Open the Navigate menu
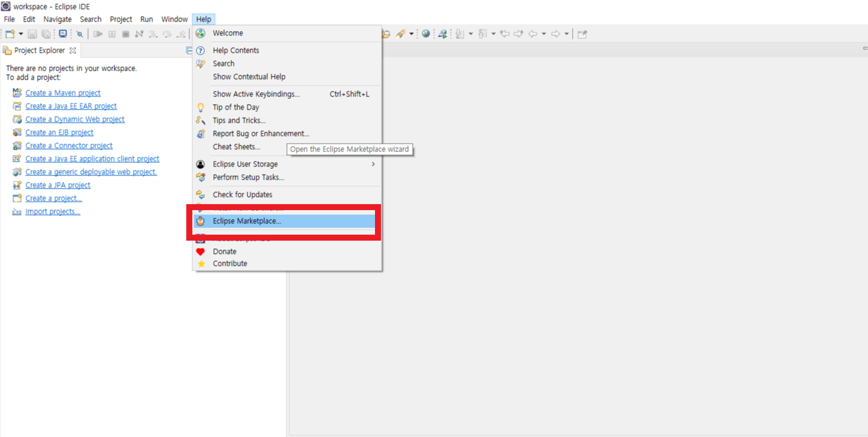The image size is (868, 437). [58, 19]
